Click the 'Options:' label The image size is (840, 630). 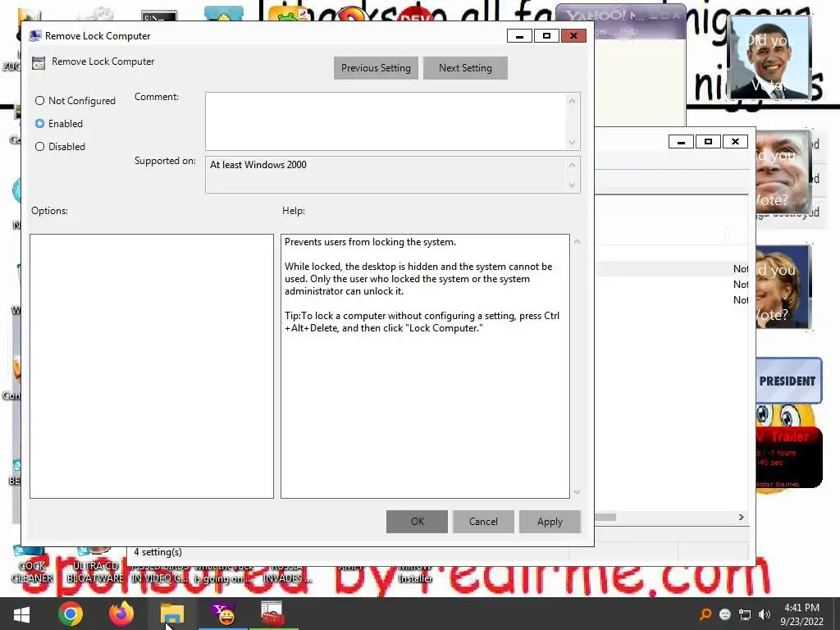point(49,211)
